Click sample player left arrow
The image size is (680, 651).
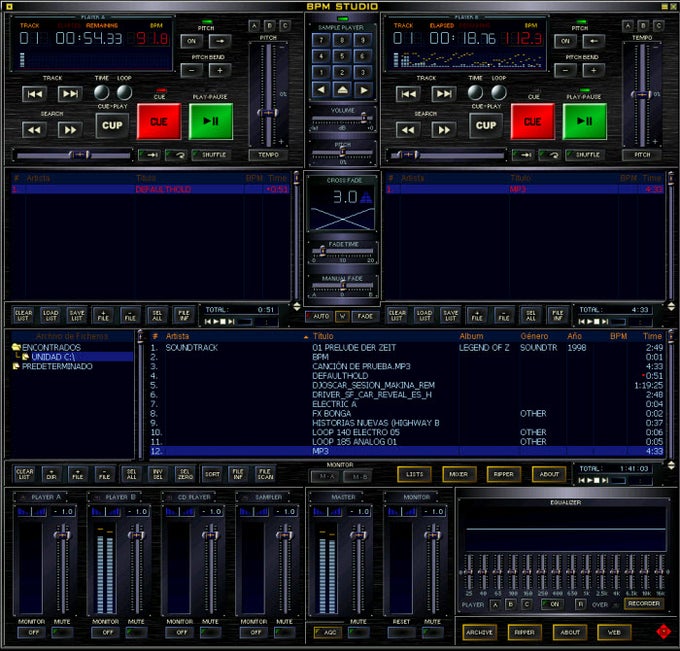click(x=321, y=90)
